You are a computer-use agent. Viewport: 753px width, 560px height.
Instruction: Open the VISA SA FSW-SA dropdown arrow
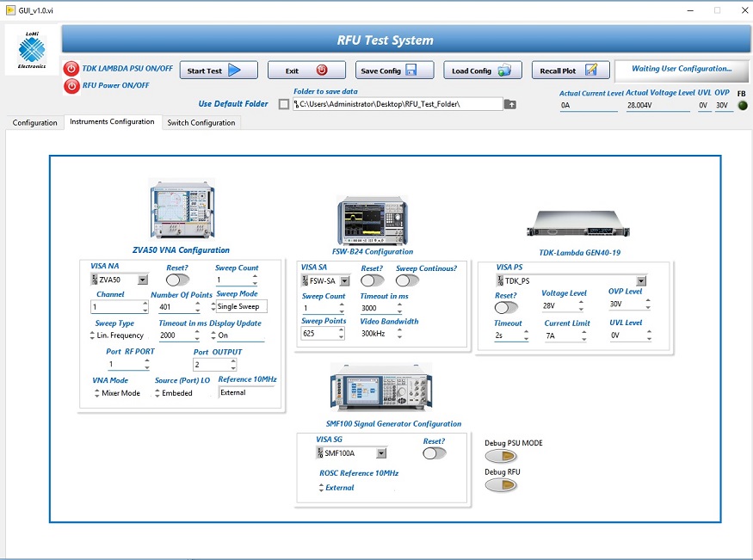pyautogui.click(x=345, y=280)
